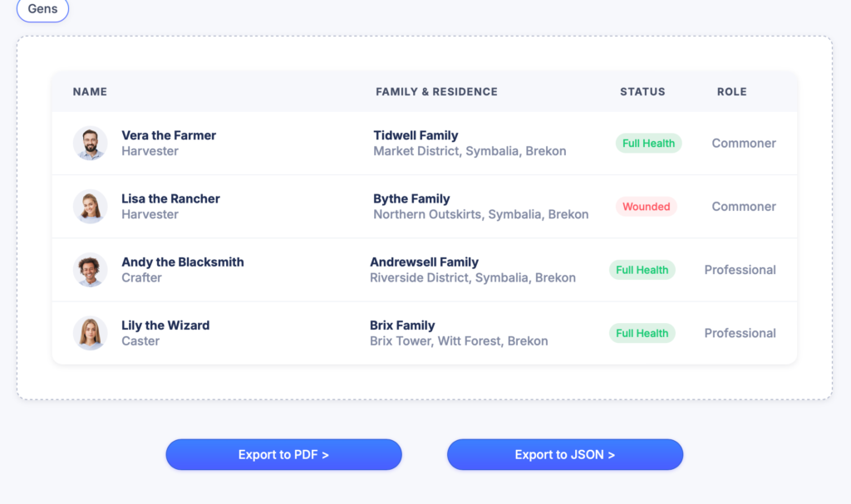This screenshot has height=504, width=851.
Task: Click Export to PDF button
Action: pyautogui.click(x=283, y=455)
